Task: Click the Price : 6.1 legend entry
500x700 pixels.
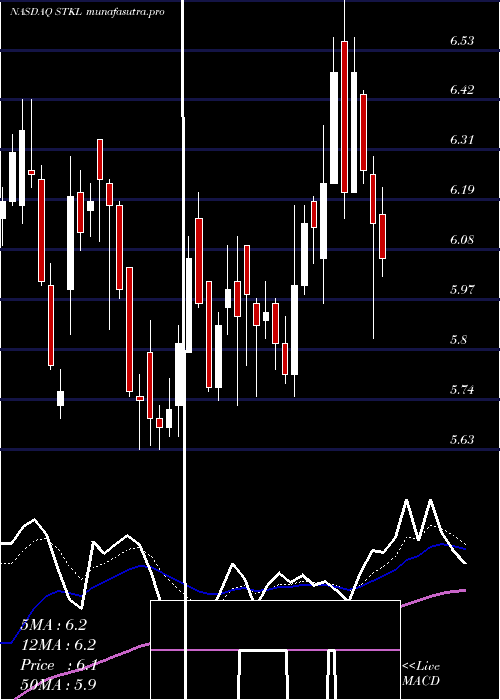Action: click(58, 665)
